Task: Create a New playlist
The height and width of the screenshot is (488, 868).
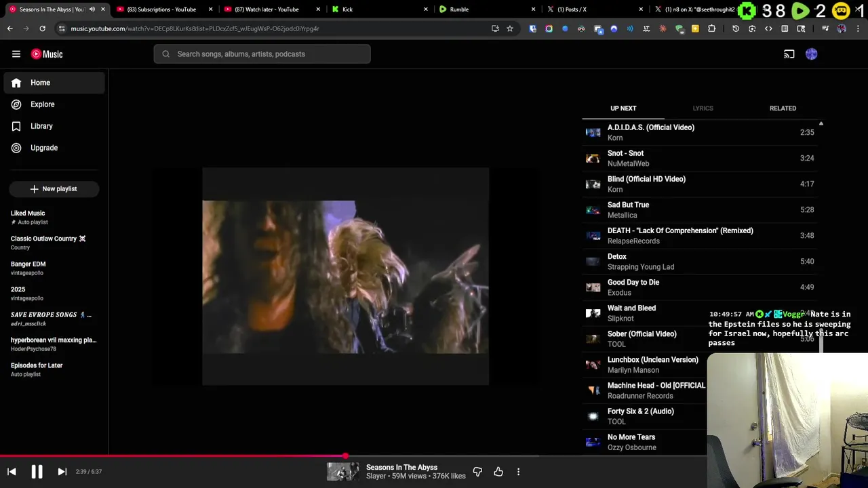Action: click(54, 189)
